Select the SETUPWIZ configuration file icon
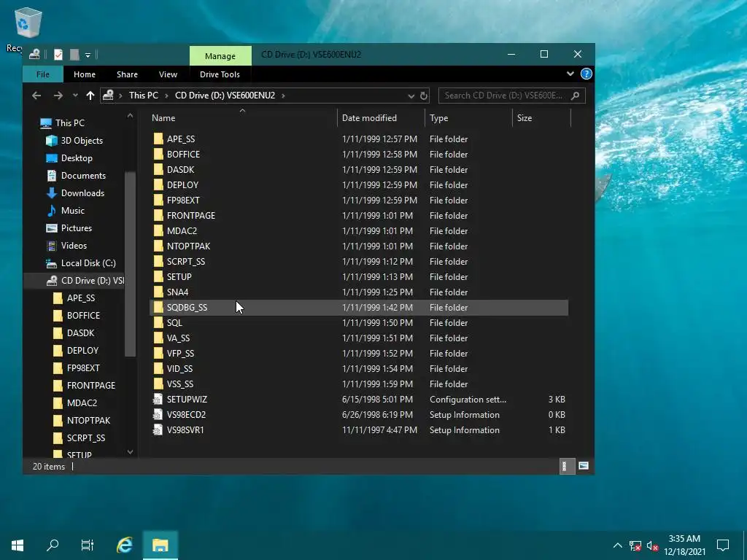Viewport: 747px width, 560px height. [x=158, y=399]
